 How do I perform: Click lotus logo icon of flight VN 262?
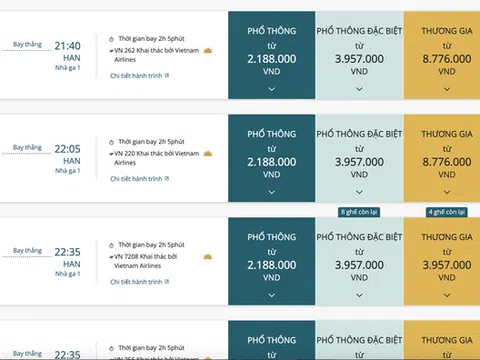[x=208, y=51]
